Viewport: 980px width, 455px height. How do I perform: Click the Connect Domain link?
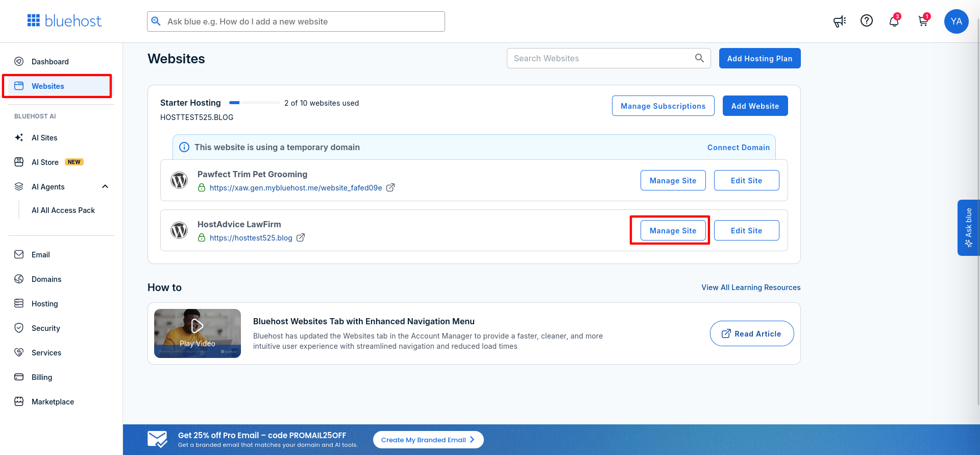click(x=738, y=147)
